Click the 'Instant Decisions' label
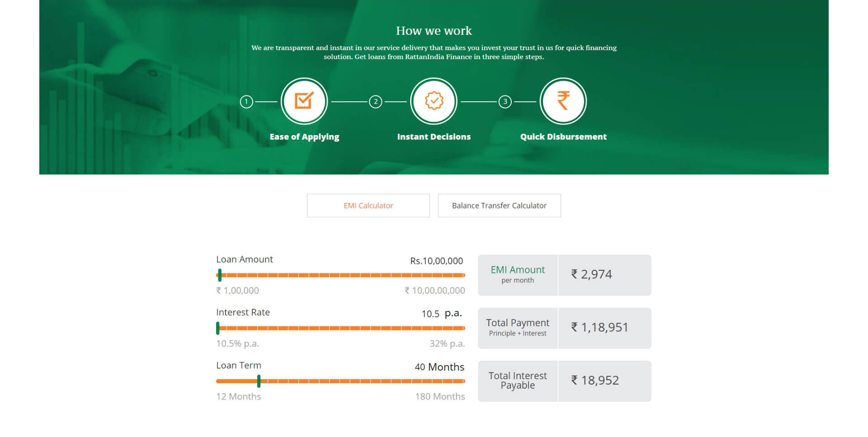Screen dimensions: 868x437 434,137
